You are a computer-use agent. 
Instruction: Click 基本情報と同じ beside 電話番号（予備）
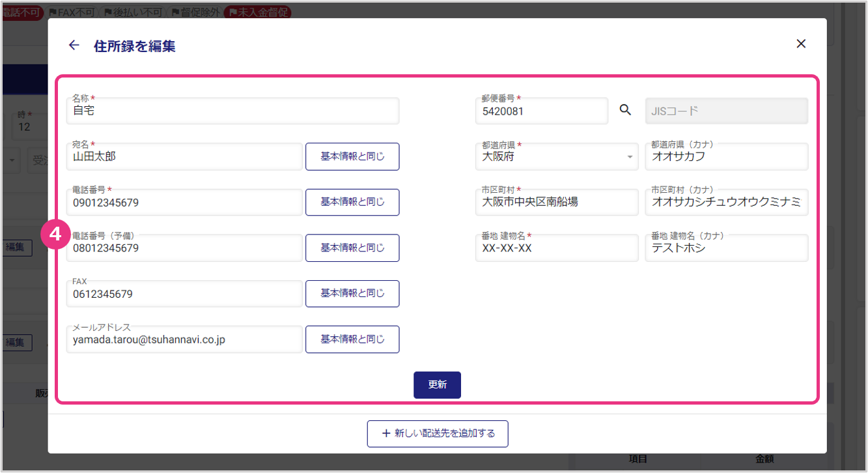[352, 248]
